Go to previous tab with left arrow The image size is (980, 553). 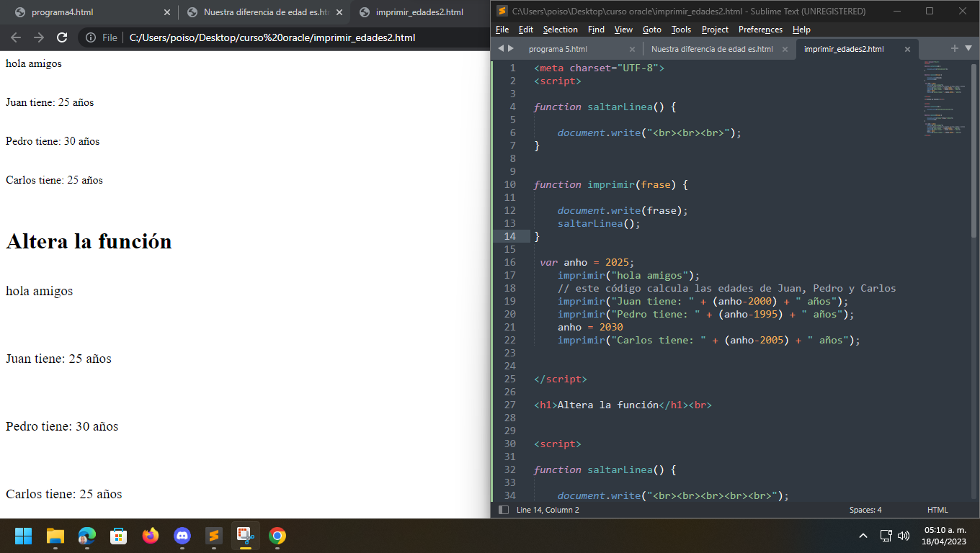[x=502, y=48]
